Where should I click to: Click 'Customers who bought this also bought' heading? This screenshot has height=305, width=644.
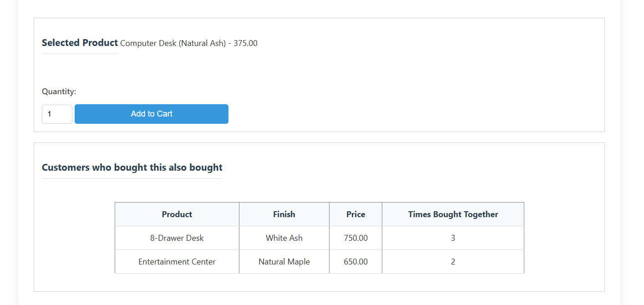click(132, 168)
